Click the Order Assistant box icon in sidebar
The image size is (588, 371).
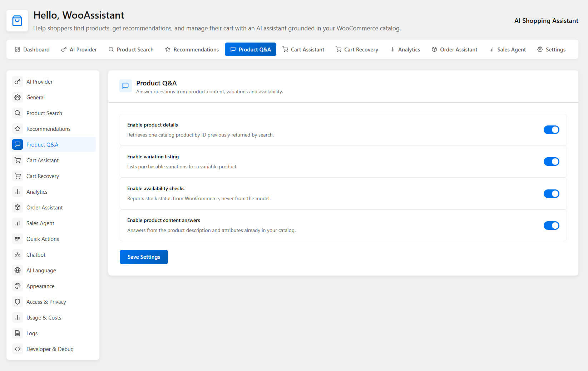pyautogui.click(x=18, y=208)
